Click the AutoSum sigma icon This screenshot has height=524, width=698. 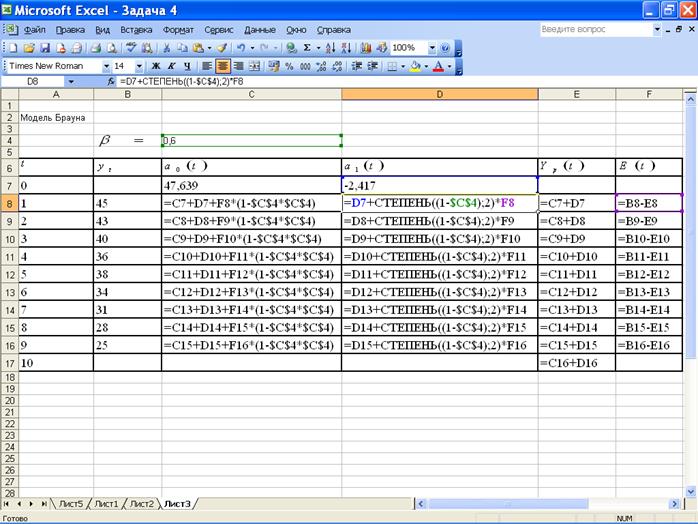307,47
